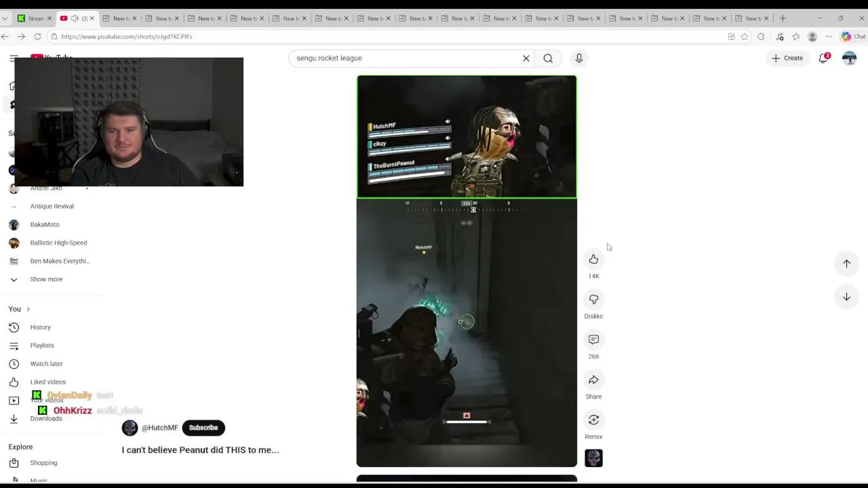Click title I can't believe Peanut did THIS

(200, 450)
